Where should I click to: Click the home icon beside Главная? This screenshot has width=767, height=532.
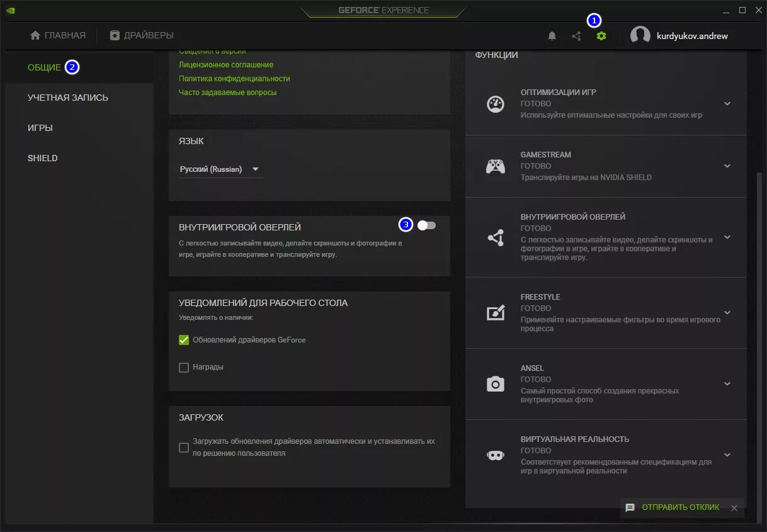(35, 35)
